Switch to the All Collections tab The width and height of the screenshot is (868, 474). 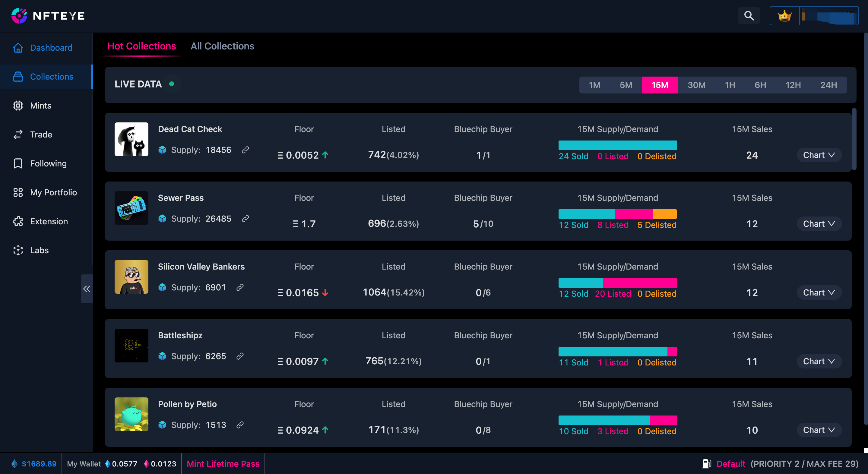point(222,46)
